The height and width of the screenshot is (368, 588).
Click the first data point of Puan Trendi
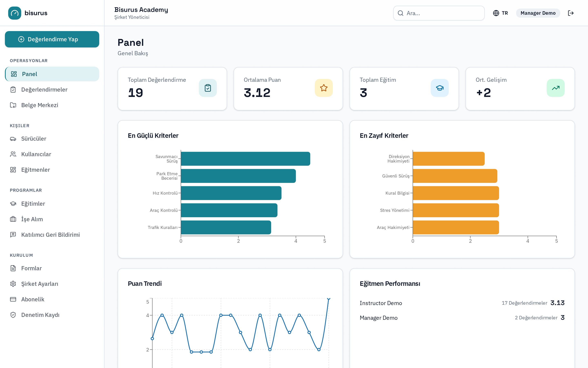(x=152, y=339)
